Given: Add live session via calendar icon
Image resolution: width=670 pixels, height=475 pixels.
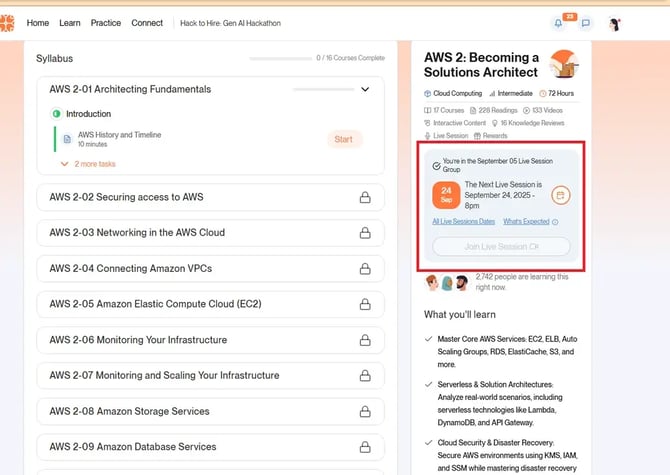Looking at the screenshot, I should [x=561, y=195].
